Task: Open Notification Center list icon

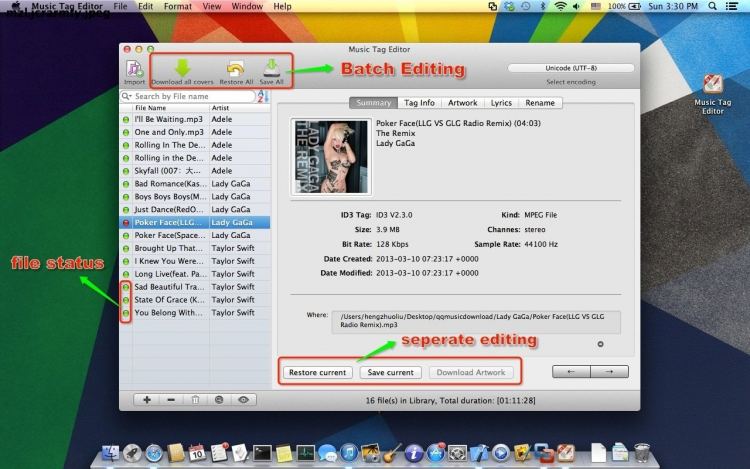Action: (x=731, y=6)
